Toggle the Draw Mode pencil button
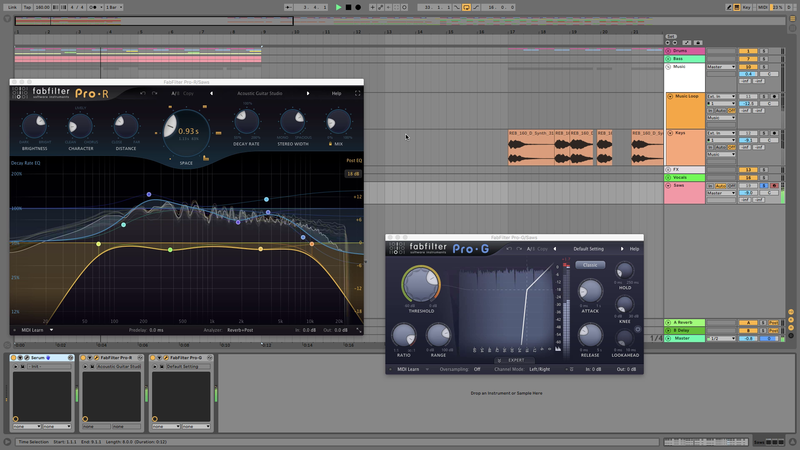The width and height of the screenshot is (800, 450). [729, 7]
